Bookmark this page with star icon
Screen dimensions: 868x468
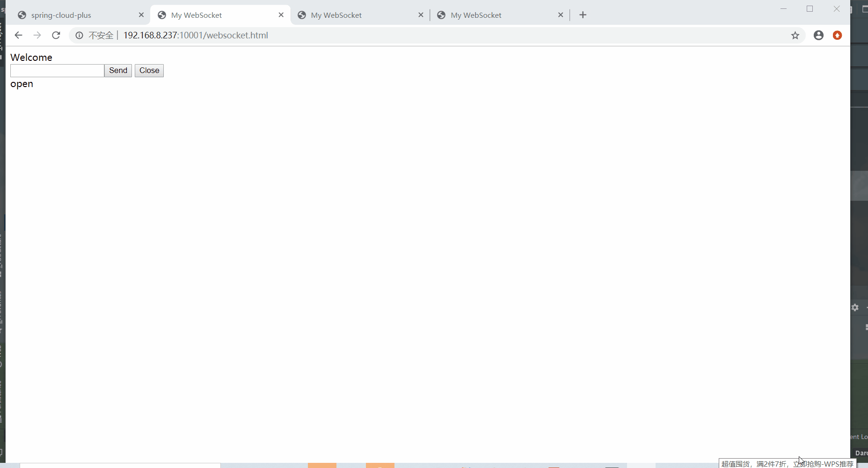(x=795, y=36)
